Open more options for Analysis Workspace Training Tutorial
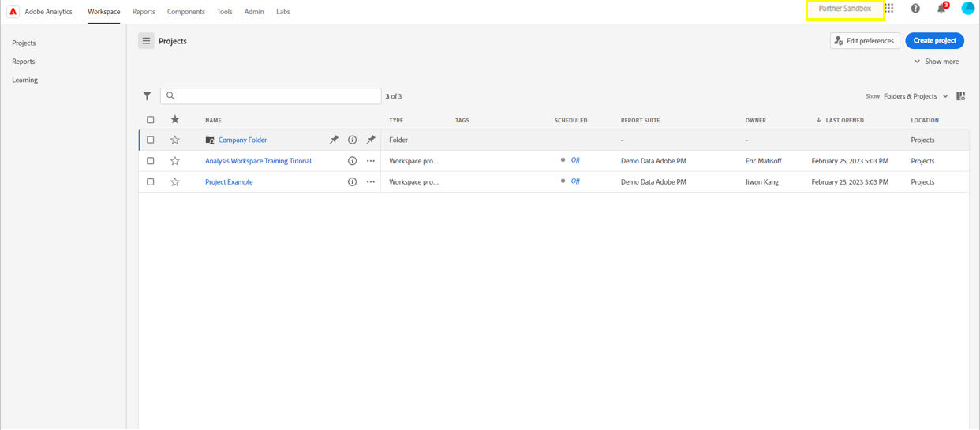 [x=371, y=161]
